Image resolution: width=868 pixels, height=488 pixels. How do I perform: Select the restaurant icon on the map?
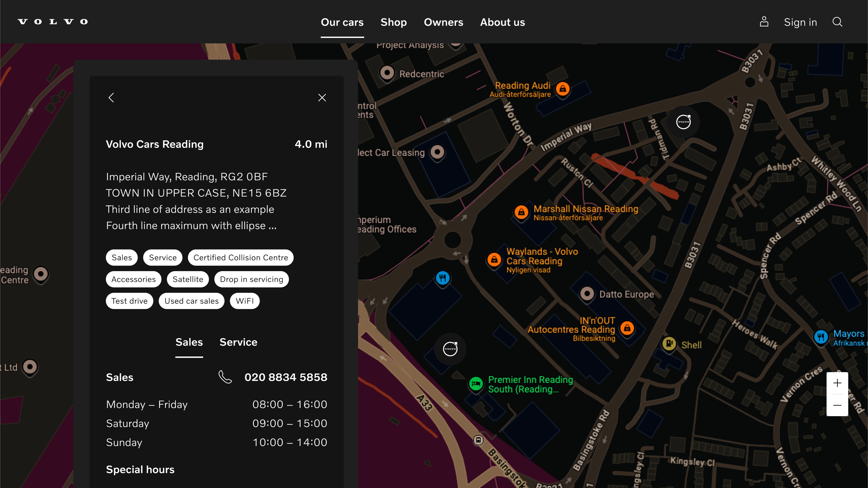point(442,278)
